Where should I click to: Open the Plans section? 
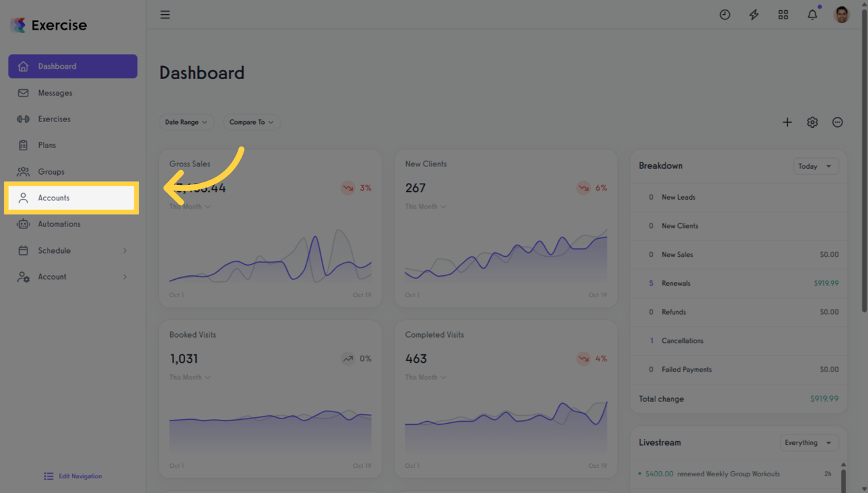tap(48, 145)
